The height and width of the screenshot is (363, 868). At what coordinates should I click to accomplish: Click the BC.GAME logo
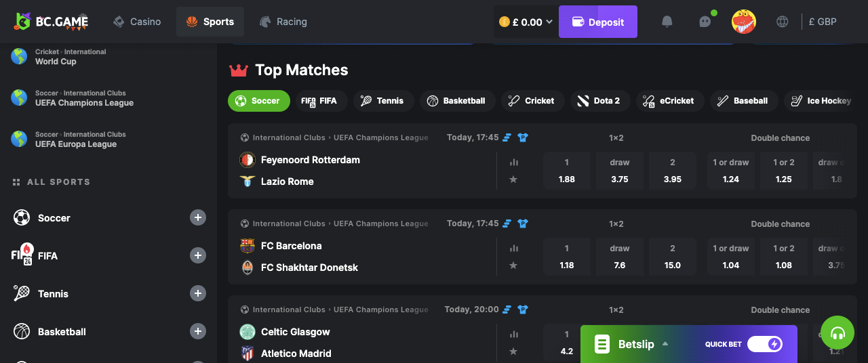(52, 22)
